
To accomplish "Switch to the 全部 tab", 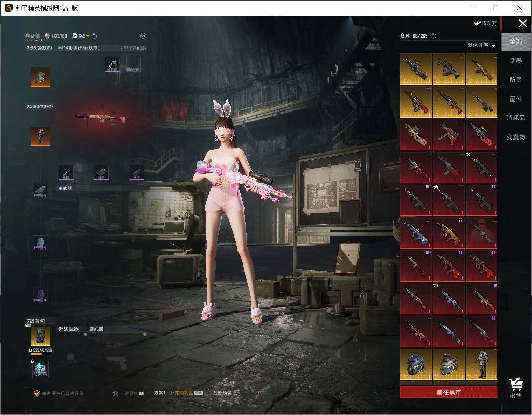I will [516, 41].
